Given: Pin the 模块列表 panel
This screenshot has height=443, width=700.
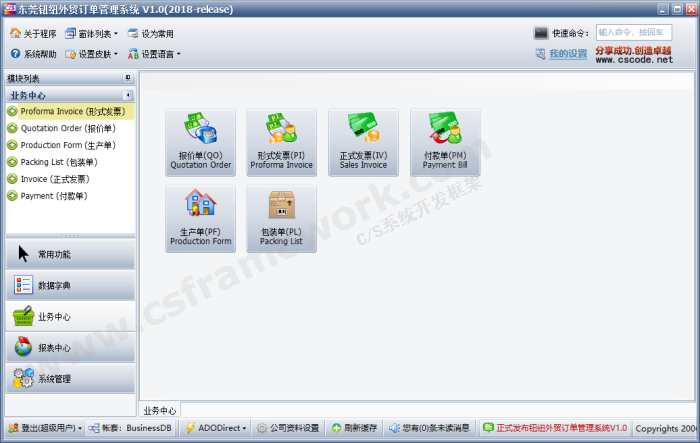Looking at the screenshot, I should click(x=127, y=78).
